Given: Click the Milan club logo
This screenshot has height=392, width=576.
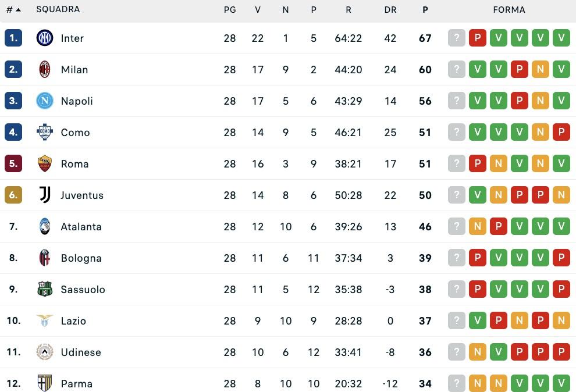Looking at the screenshot, I should coord(44,70).
